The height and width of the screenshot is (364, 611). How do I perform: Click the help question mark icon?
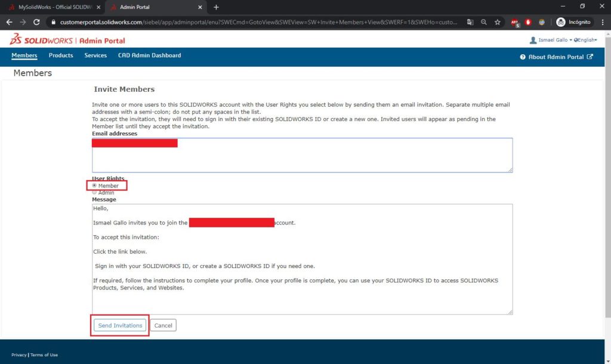coord(523,57)
